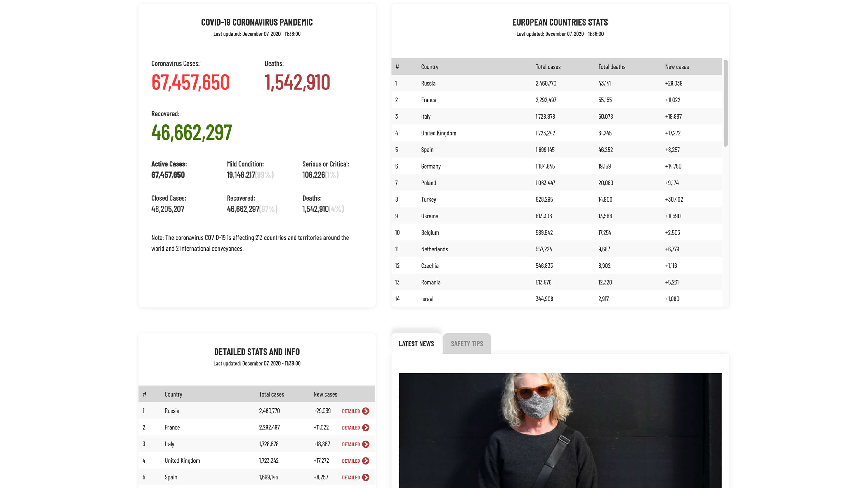The image size is (868, 488).
Task: Click the Country header in Detailed Stats table
Action: click(173, 394)
